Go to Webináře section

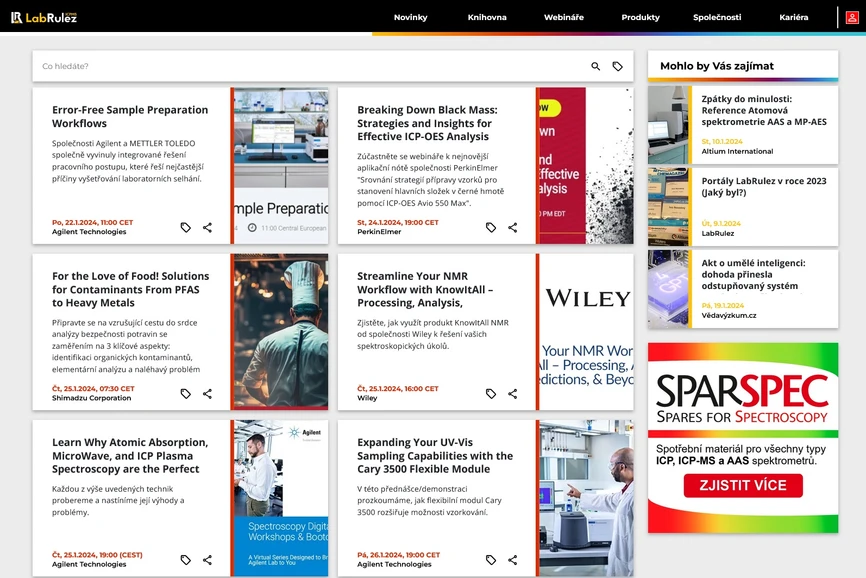[x=564, y=17]
